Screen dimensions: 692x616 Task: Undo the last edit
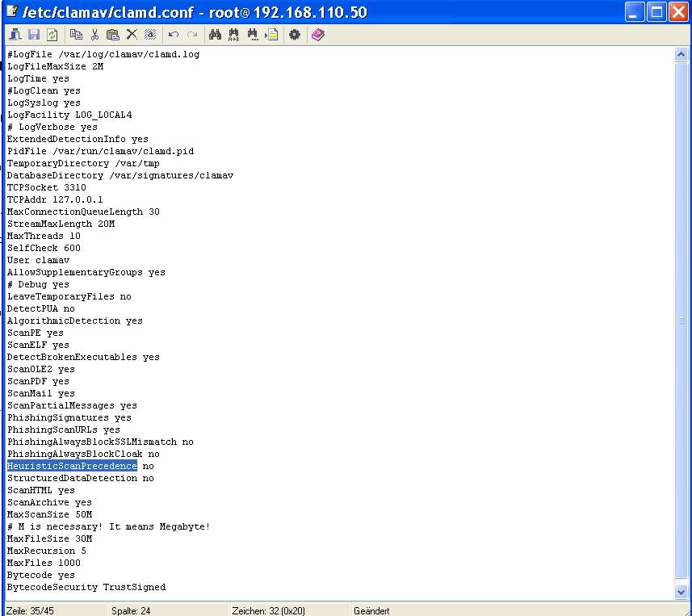174,35
